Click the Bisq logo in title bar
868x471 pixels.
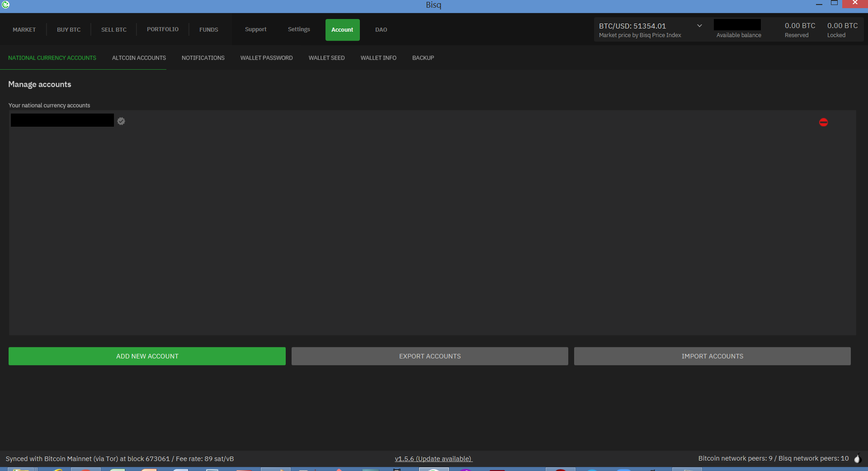5,5
